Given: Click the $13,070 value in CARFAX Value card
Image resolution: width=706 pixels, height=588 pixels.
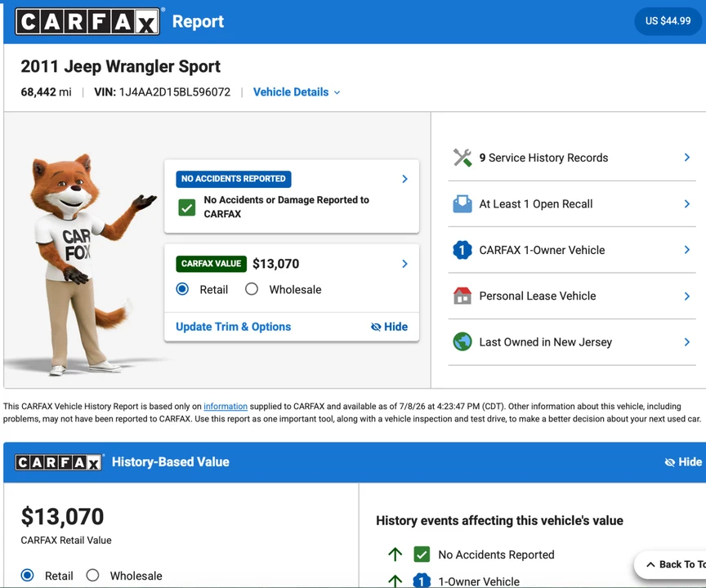Looking at the screenshot, I should (x=275, y=264).
